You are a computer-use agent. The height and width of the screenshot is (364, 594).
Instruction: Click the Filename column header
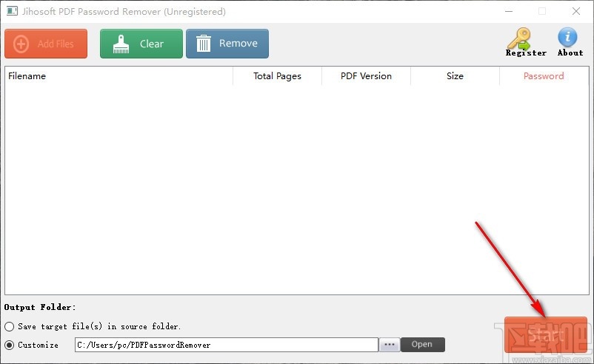[x=119, y=76]
